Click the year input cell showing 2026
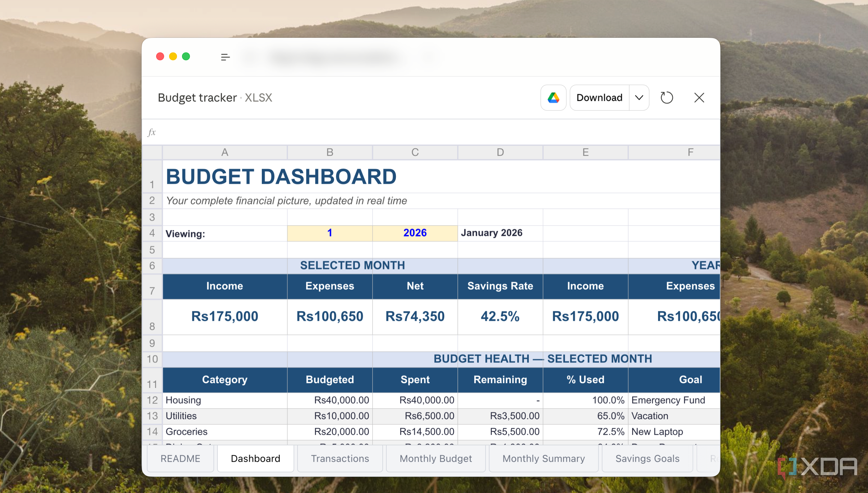The image size is (868, 493). (415, 233)
